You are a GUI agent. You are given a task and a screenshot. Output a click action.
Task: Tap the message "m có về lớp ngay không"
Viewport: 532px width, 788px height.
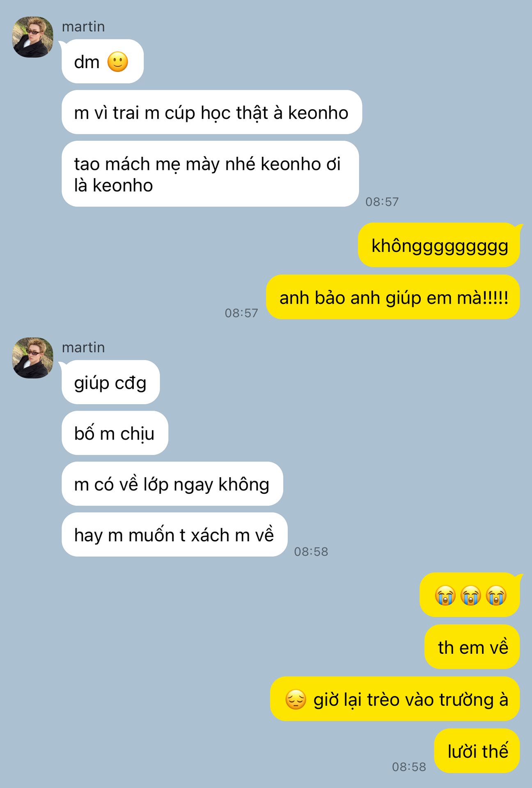click(172, 484)
